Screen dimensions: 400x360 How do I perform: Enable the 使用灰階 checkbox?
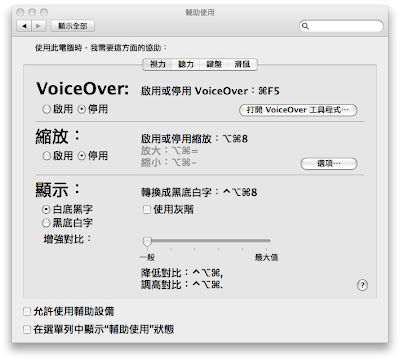(x=147, y=209)
